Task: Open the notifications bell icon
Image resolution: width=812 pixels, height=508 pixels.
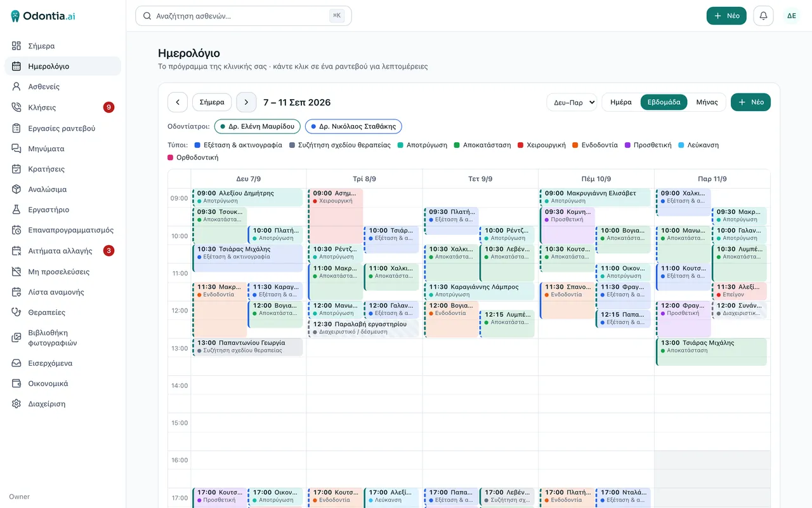Action: click(x=763, y=16)
